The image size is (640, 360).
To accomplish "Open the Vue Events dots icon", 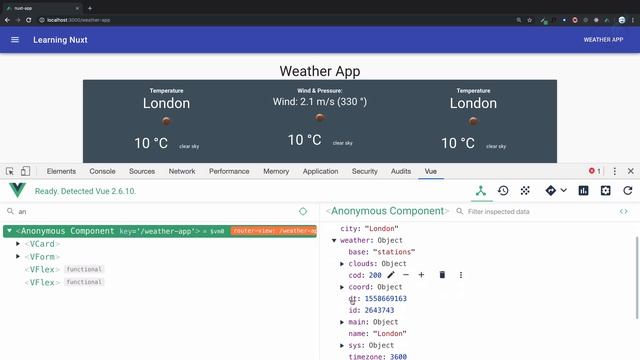I will 525,191.
